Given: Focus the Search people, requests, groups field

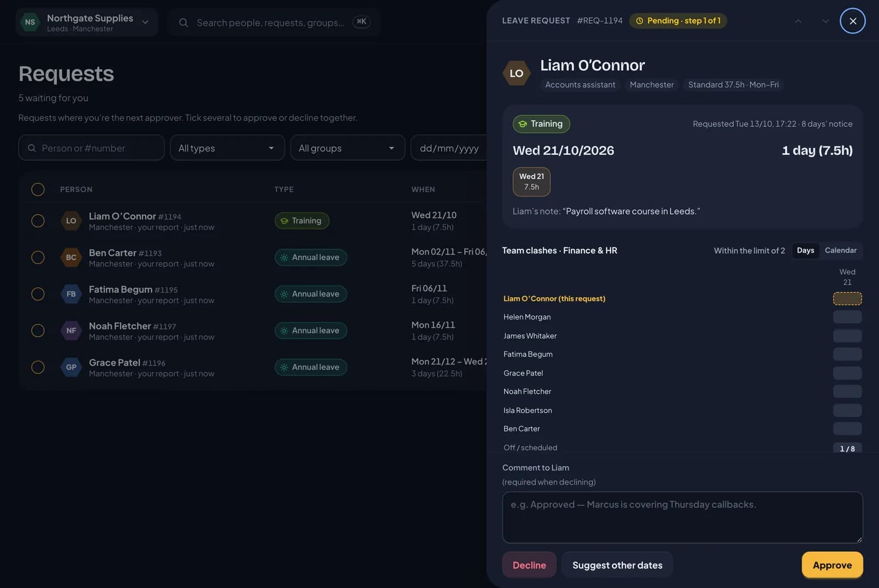Looking at the screenshot, I should click(x=274, y=23).
